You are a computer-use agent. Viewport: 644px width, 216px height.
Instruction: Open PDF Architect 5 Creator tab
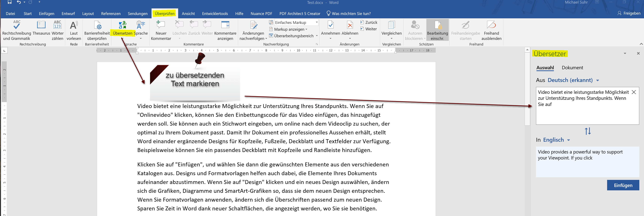[x=300, y=13]
